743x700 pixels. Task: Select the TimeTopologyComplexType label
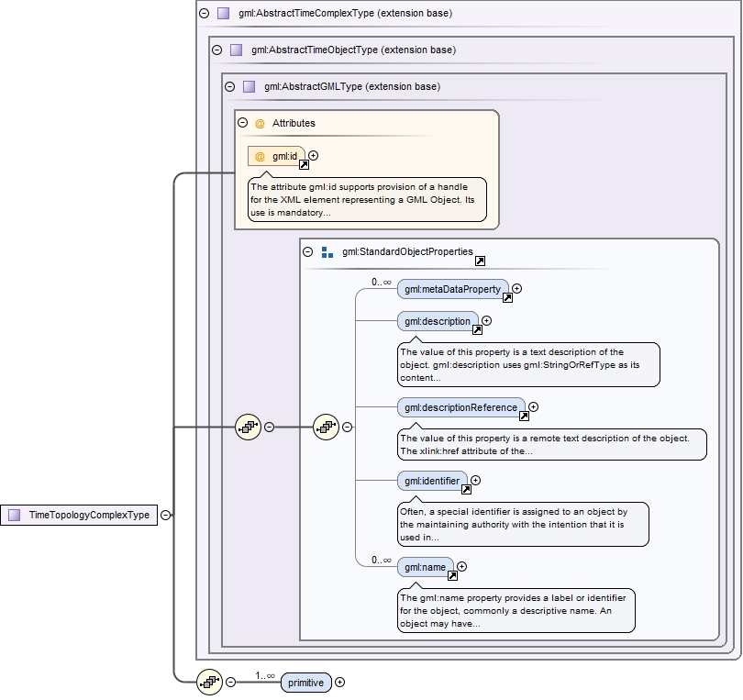pyautogui.click(x=89, y=515)
